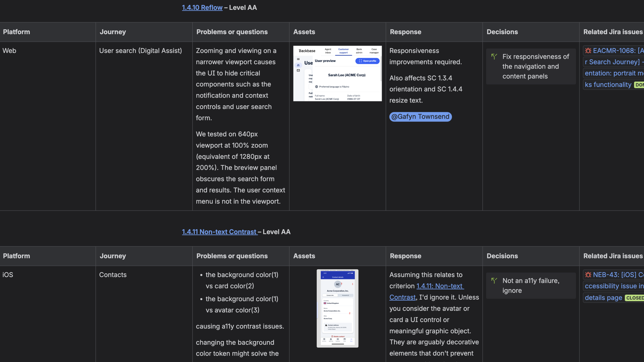Click the green DONE status badge
Screen dimensions: 644x362
(639, 85)
